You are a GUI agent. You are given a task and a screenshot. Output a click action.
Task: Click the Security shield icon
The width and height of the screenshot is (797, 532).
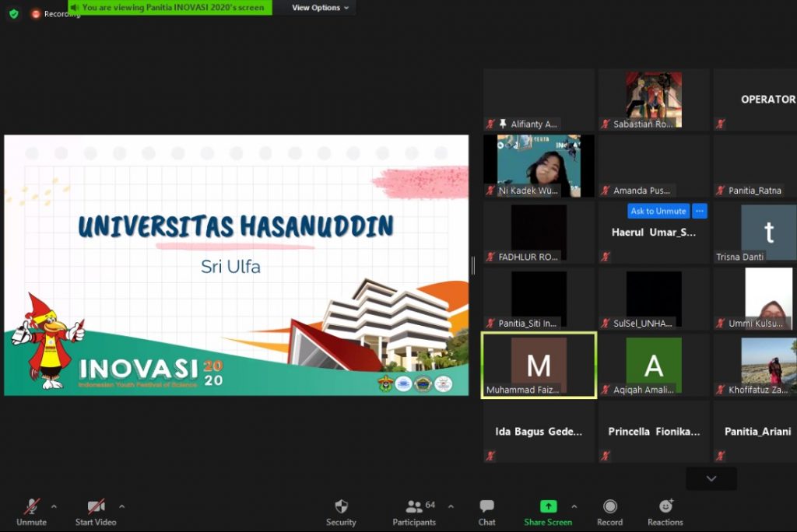click(x=341, y=507)
